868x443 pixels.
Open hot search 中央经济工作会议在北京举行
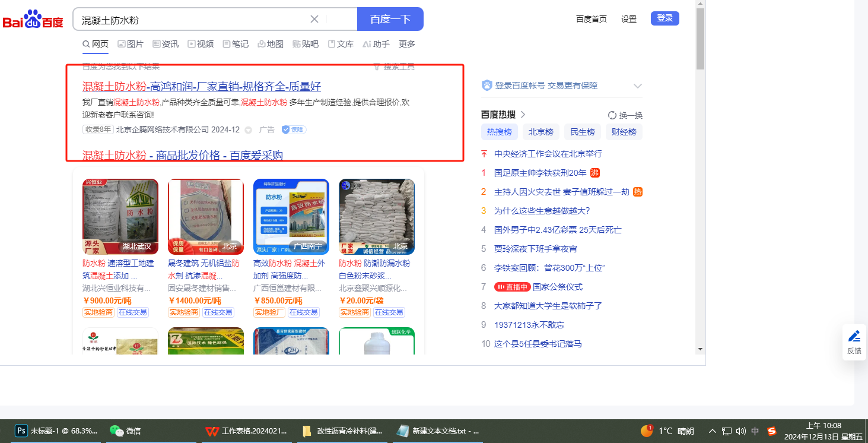[x=548, y=154]
